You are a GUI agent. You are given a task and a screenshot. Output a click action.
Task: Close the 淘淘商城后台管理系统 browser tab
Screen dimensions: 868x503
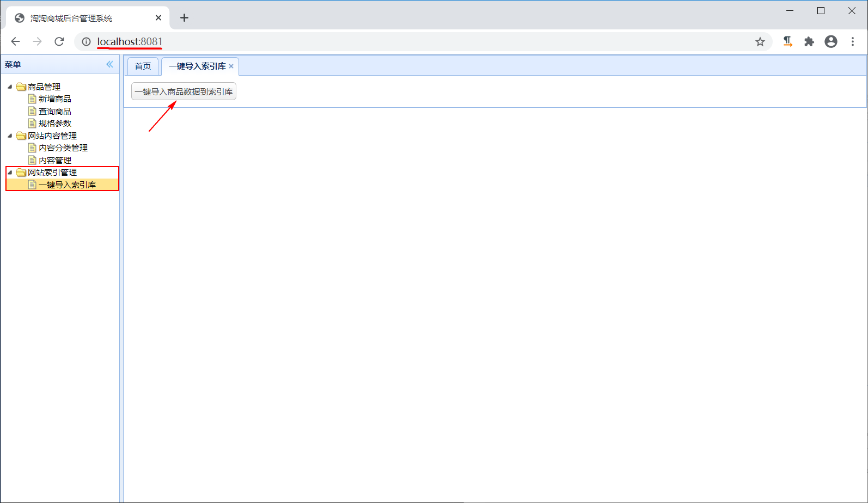[x=158, y=18]
